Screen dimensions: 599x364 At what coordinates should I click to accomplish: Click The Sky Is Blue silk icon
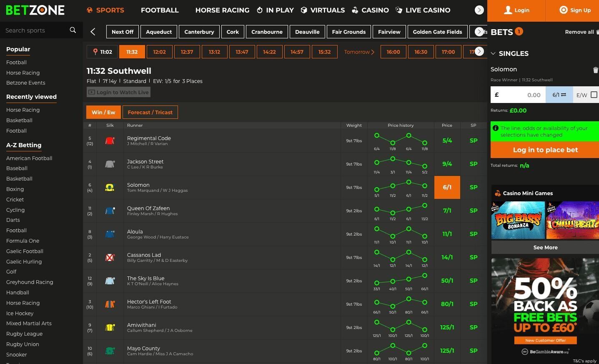pos(110,281)
